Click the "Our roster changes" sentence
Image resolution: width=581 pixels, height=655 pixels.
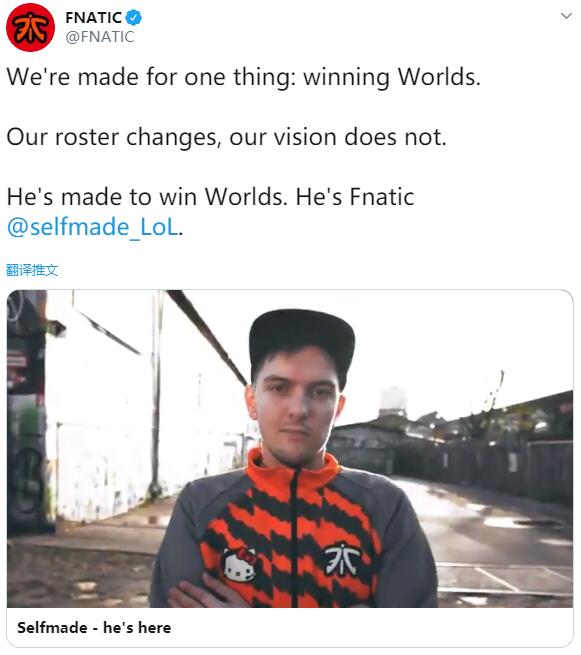tap(227, 137)
